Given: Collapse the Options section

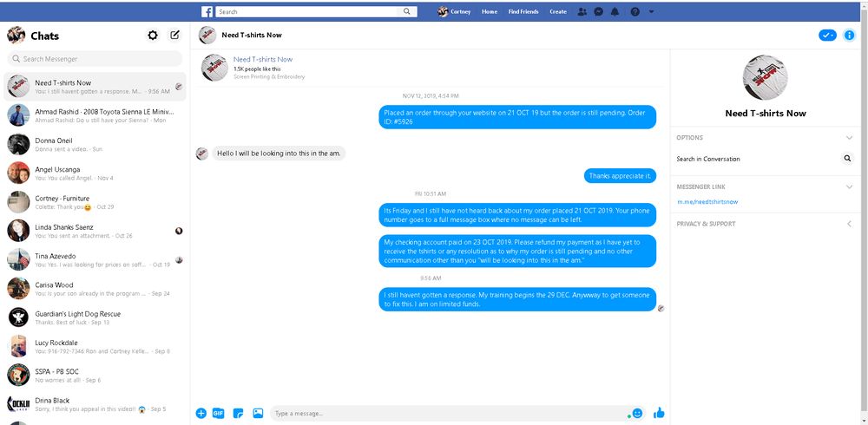Looking at the screenshot, I should pos(848,138).
